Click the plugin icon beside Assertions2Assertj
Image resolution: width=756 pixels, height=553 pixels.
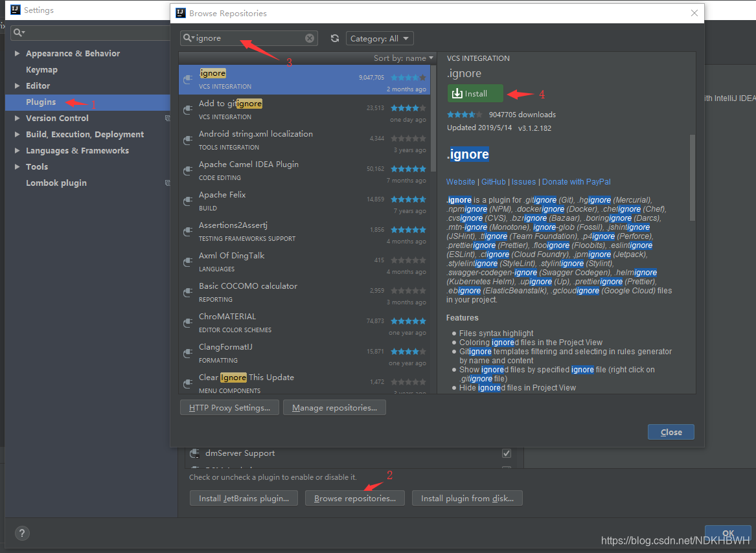(x=188, y=231)
